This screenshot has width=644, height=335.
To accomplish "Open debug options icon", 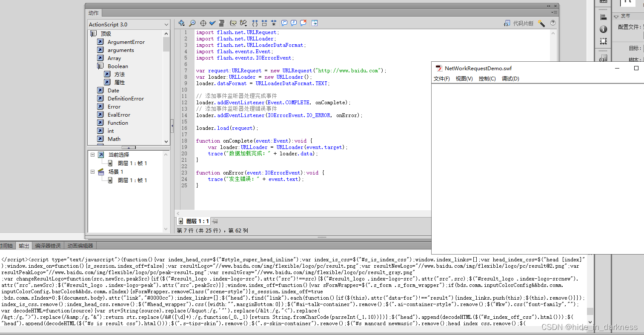I will pyautogui.click(x=243, y=23).
